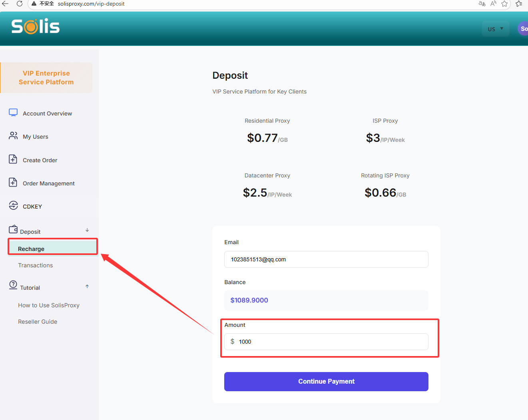Reload the page with refresh icon
The height and width of the screenshot is (420, 528).
(19, 4)
